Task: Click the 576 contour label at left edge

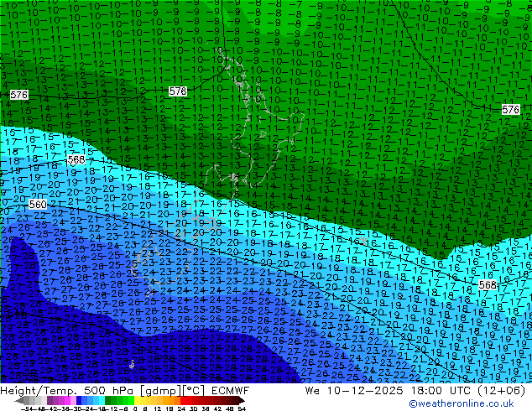Action: click(x=18, y=96)
